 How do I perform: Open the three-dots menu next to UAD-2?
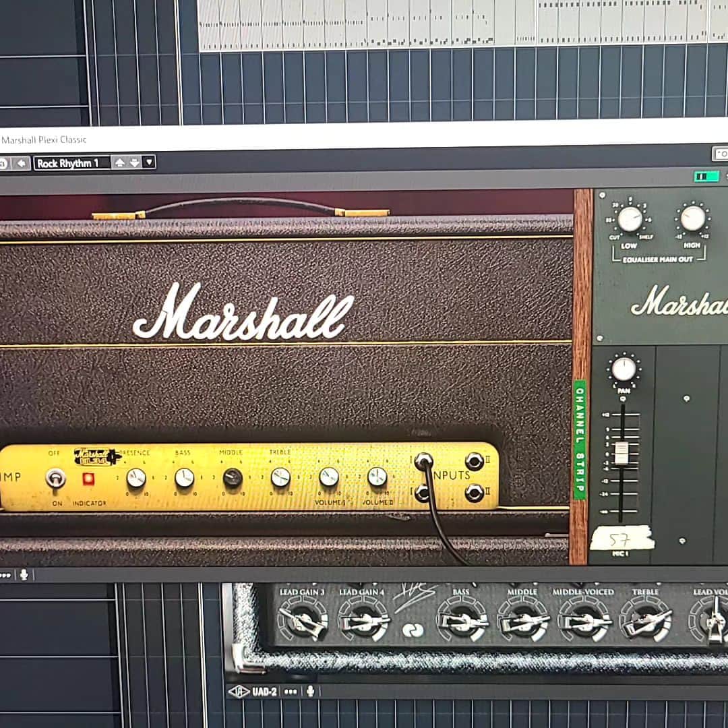[x=291, y=692]
